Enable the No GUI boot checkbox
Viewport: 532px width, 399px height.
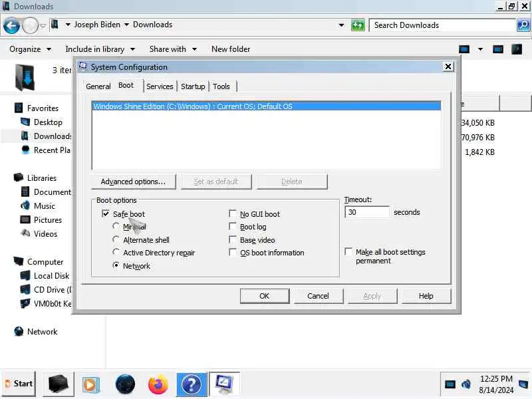point(233,213)
